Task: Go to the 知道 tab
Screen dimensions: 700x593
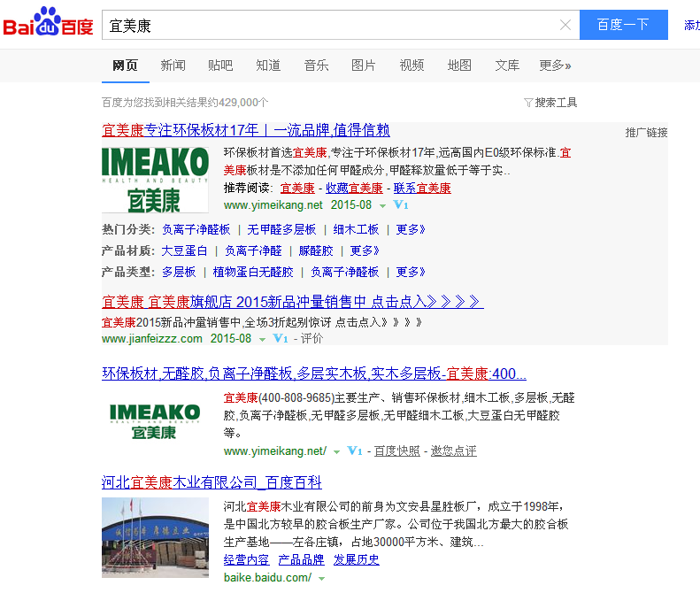Action: 268,65
